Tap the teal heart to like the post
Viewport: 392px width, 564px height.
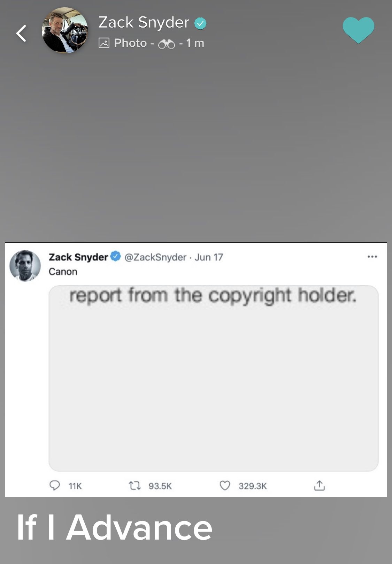tap(359, 31)
